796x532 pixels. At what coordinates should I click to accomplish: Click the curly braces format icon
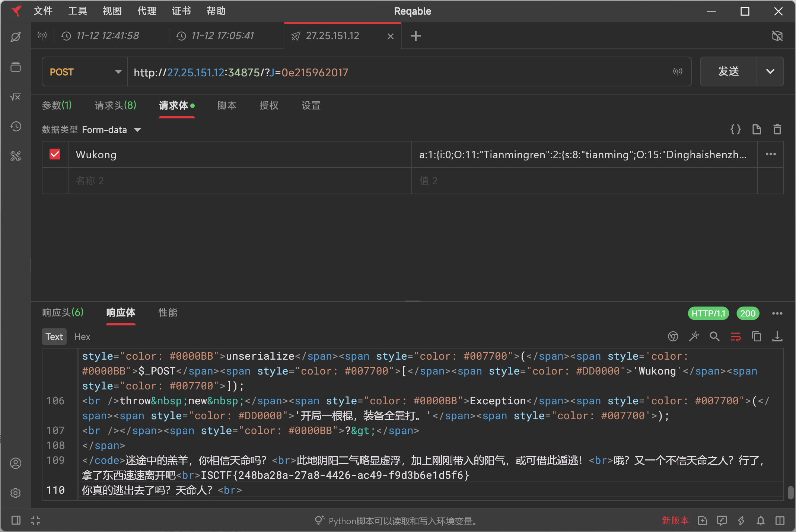(735, 130)
